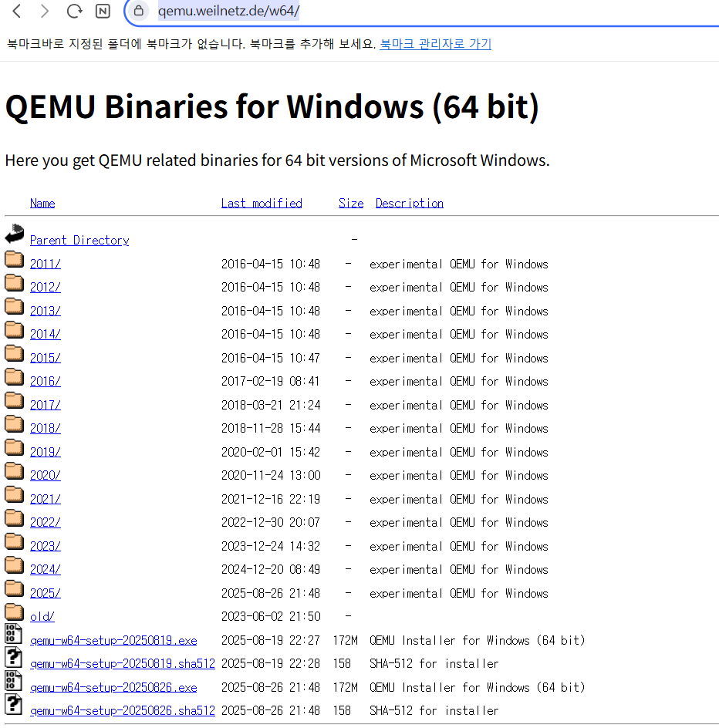Click the folder icon beside 2025/
This screenshot has height=728, width=719.
(15, 588)
